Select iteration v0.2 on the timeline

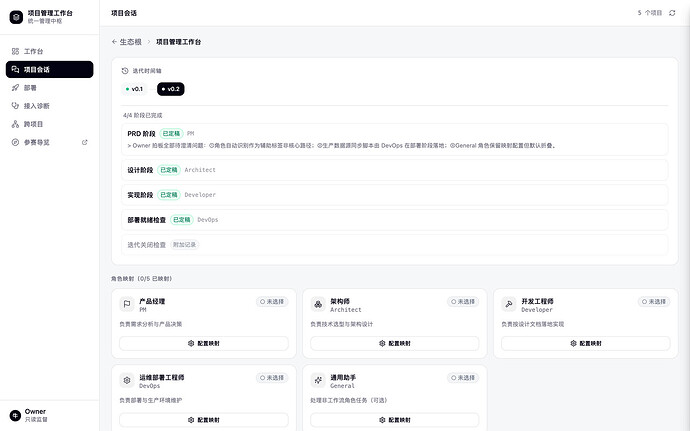point(171,89)
